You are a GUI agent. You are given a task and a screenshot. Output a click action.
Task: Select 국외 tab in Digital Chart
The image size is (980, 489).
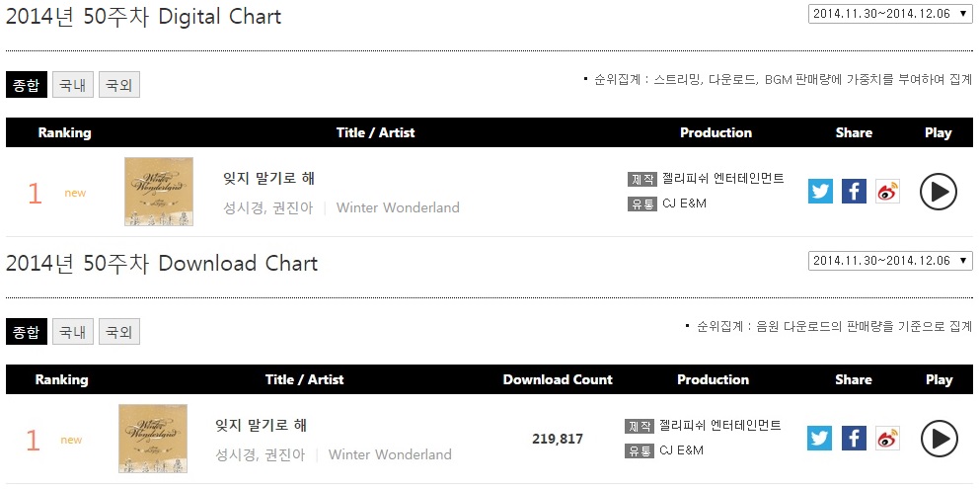[x=118, y=85]
